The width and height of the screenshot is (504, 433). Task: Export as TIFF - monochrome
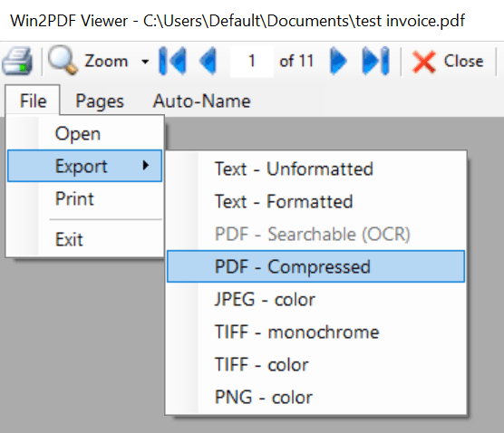(x=316, y=332)
